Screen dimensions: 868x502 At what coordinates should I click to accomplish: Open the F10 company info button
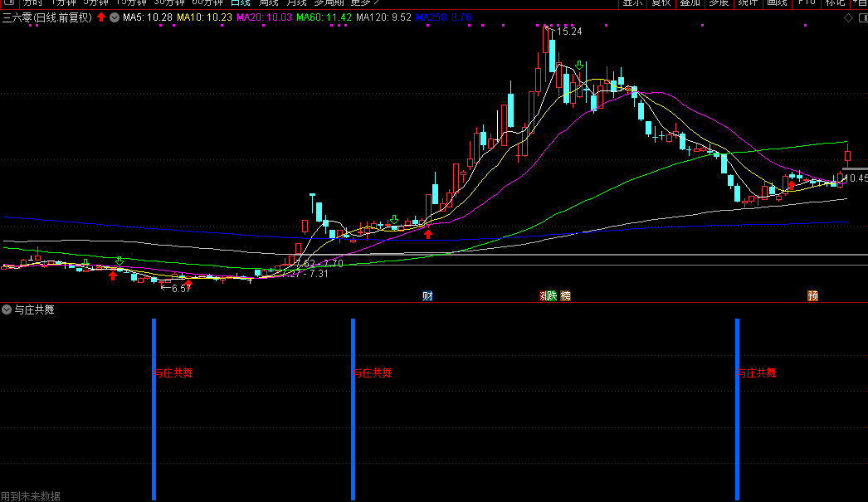pos(806,2)
